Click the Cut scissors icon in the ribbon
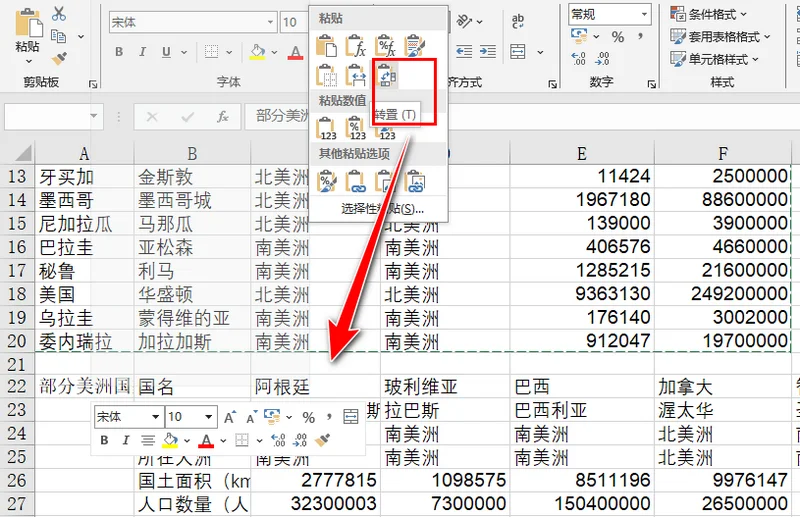 (x=59, y=14)
